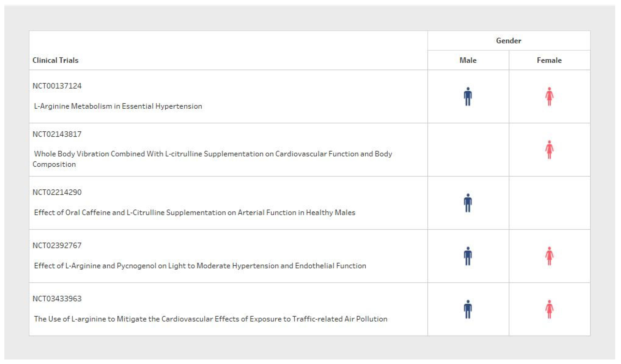Select the Male column header
Image resolution: width=621 pixels, height=364 pixels.
468,60
